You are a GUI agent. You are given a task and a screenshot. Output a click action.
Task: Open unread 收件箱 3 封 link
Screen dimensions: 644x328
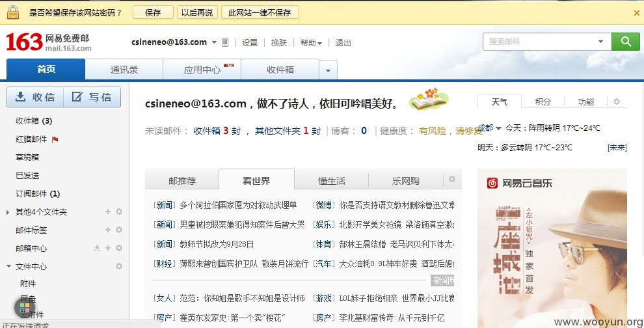pyautogui.click(x=217, y=131)
